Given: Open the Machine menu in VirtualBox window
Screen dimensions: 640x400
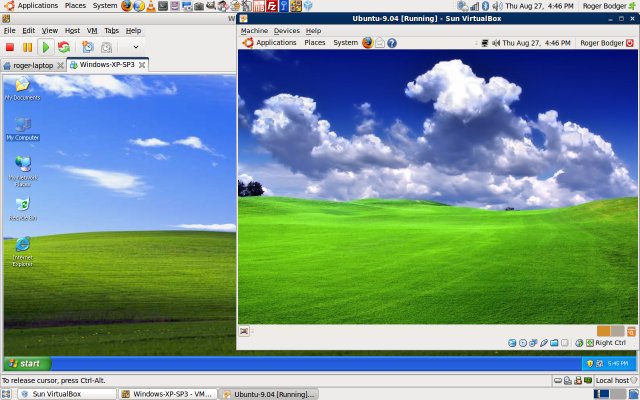Looking at the screenshot, I should click(254, 31).
